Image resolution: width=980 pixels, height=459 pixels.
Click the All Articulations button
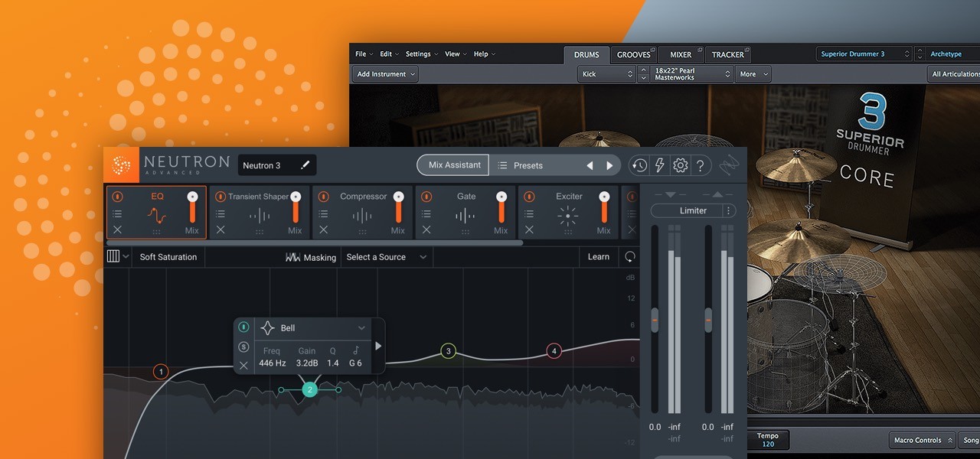(953, 74)
